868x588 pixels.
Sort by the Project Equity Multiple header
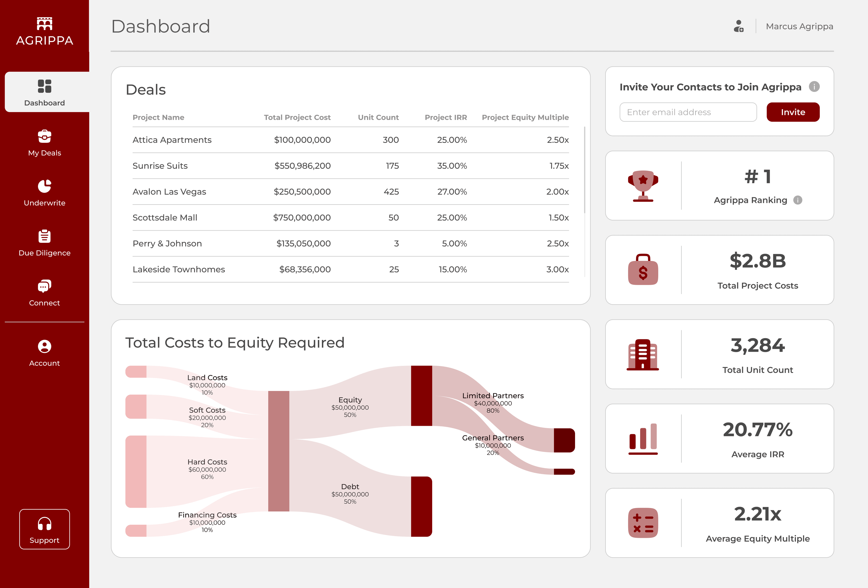525,117
